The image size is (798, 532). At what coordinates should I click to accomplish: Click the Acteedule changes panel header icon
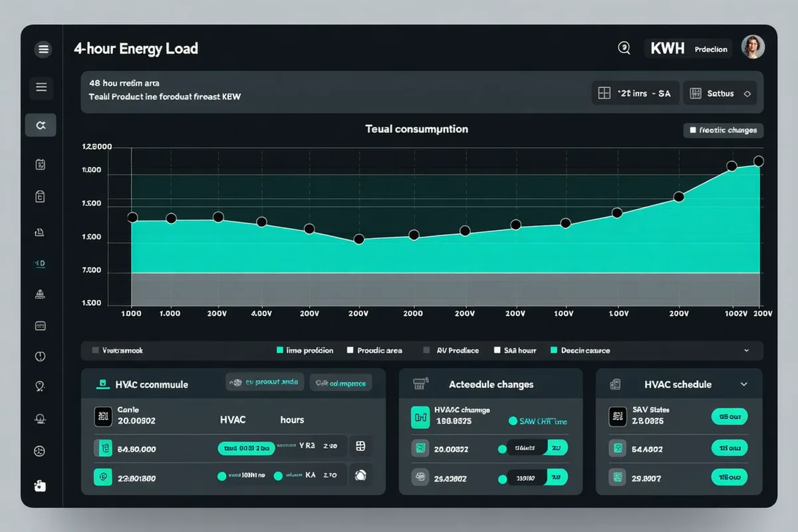pyautogui.click(x=420, y=384)
